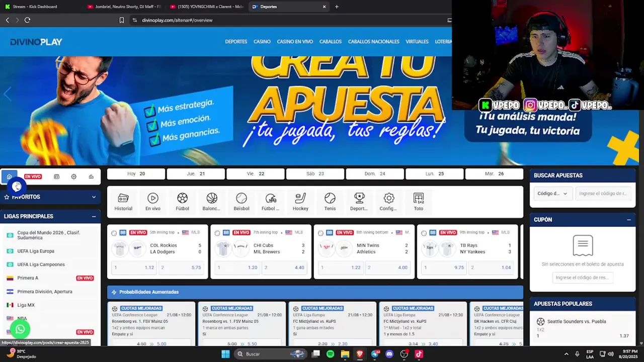Select the Baloncesto basketball icon
The width and height of the screenshot is (644, 362).
pos(212,198)
